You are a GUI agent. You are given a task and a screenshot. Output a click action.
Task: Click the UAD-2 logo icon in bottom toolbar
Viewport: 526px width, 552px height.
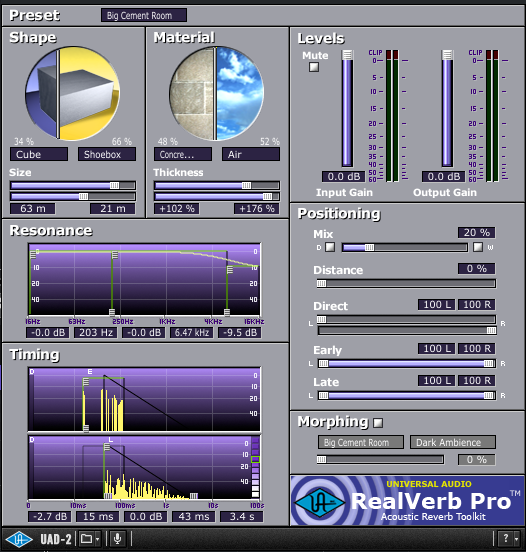(19, 539)
